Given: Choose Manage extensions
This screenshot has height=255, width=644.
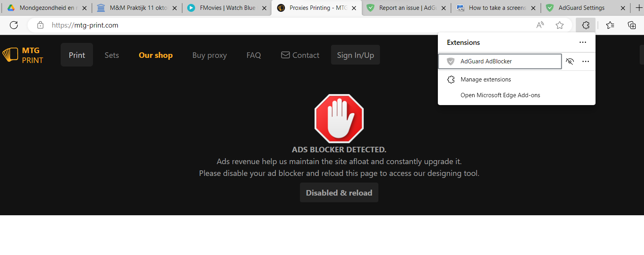Looking at the screenshot, I should point(486,79).
